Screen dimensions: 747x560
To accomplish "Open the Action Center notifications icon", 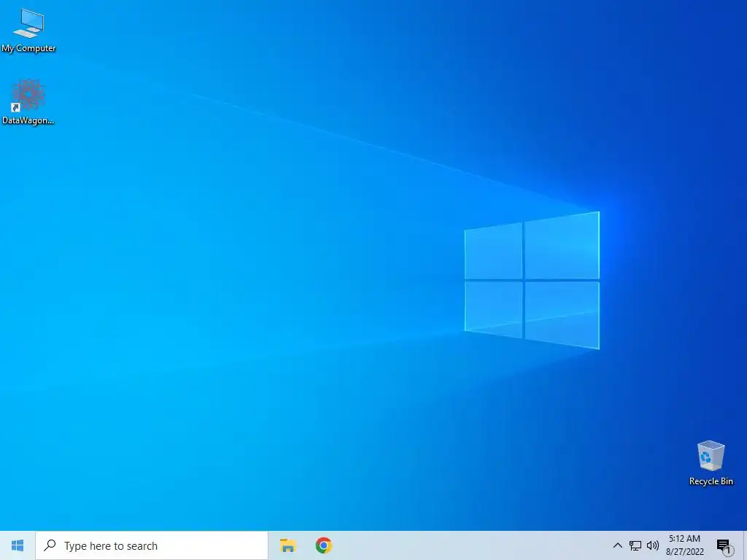I will pos(724,546).
